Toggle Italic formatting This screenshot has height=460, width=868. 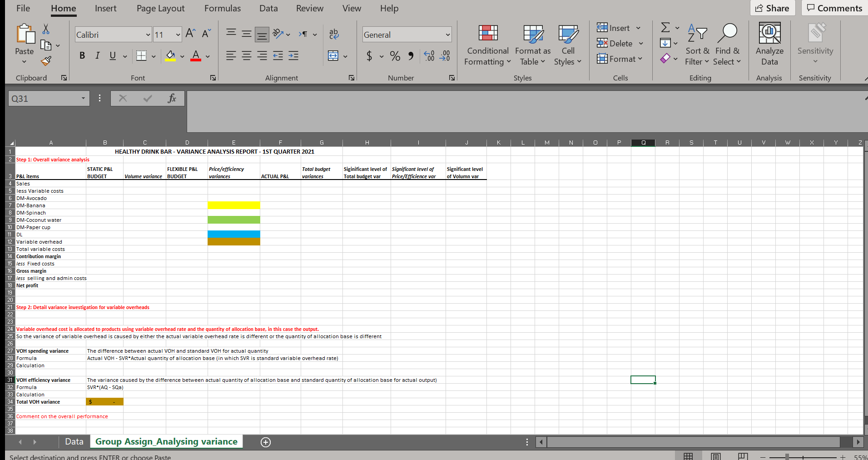tap(97, 56)
